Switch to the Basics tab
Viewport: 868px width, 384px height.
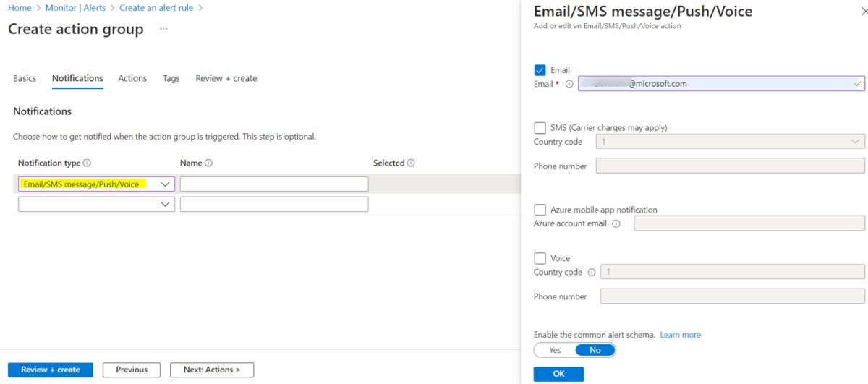click(25, 78)
